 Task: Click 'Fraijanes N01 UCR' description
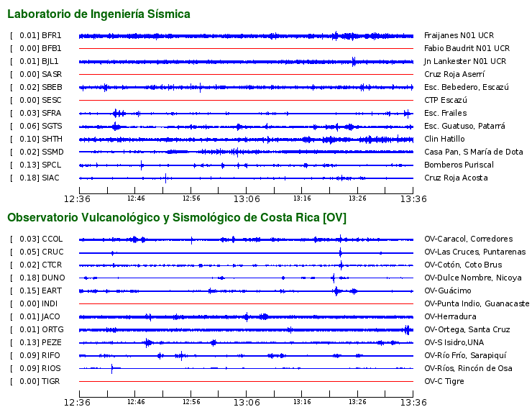tap(459, 35)
